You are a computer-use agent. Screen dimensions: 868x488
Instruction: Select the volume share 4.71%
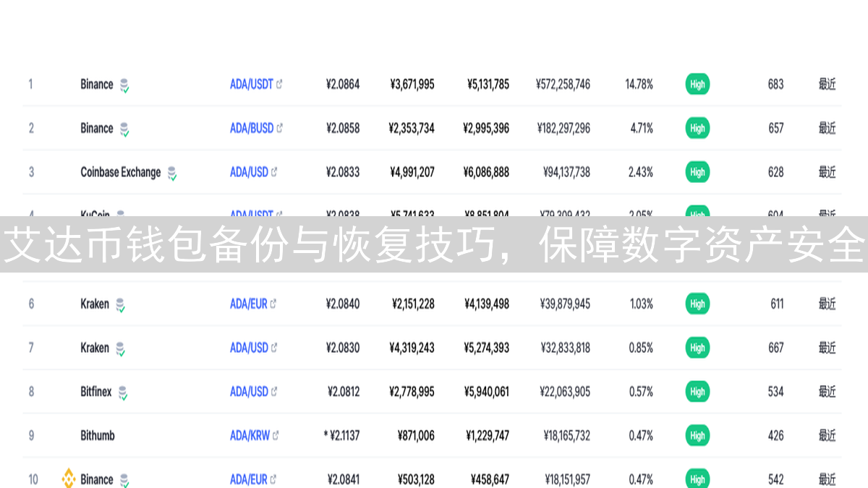tap(642, 128)
